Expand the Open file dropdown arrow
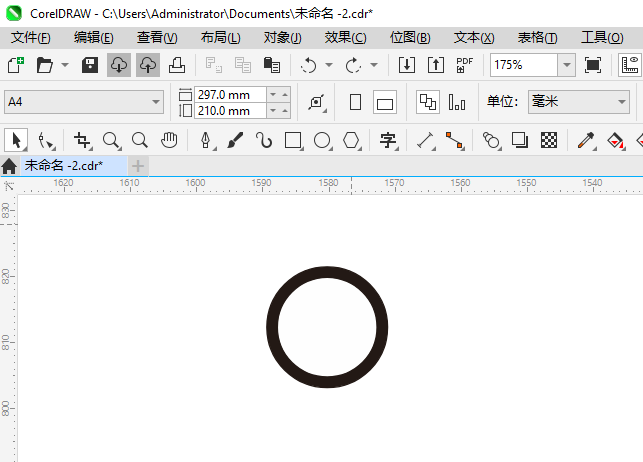The width and height of the screenshot is (643, 462). 65,65
